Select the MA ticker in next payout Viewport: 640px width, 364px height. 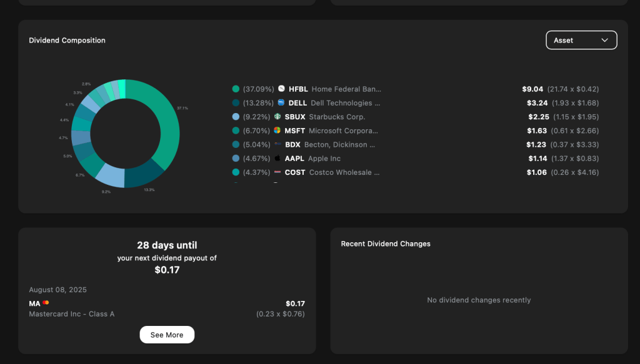[x=34, y=303]
